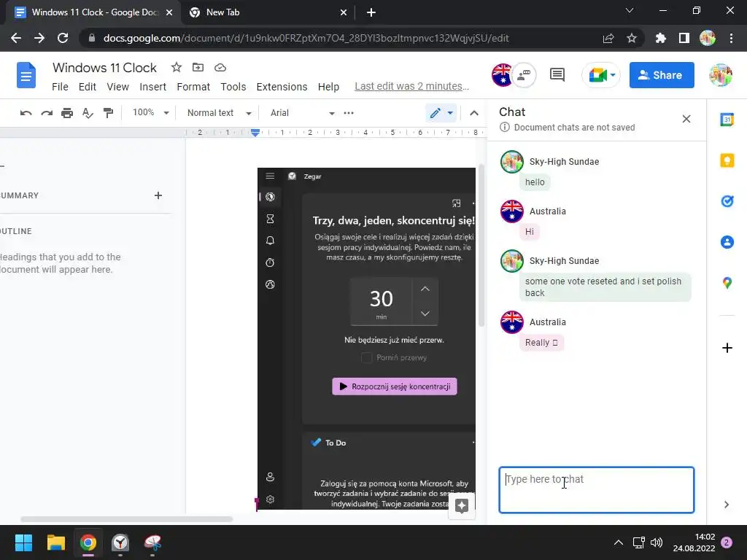Open Windows Start menu
This screenshot has height=560, width=747.
tap(23, 542)
